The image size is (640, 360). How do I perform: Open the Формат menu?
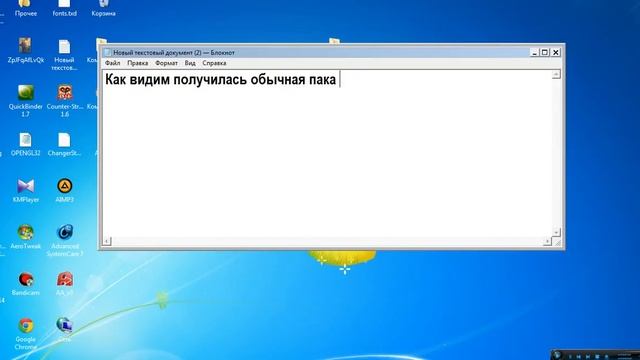pos(167,63)
